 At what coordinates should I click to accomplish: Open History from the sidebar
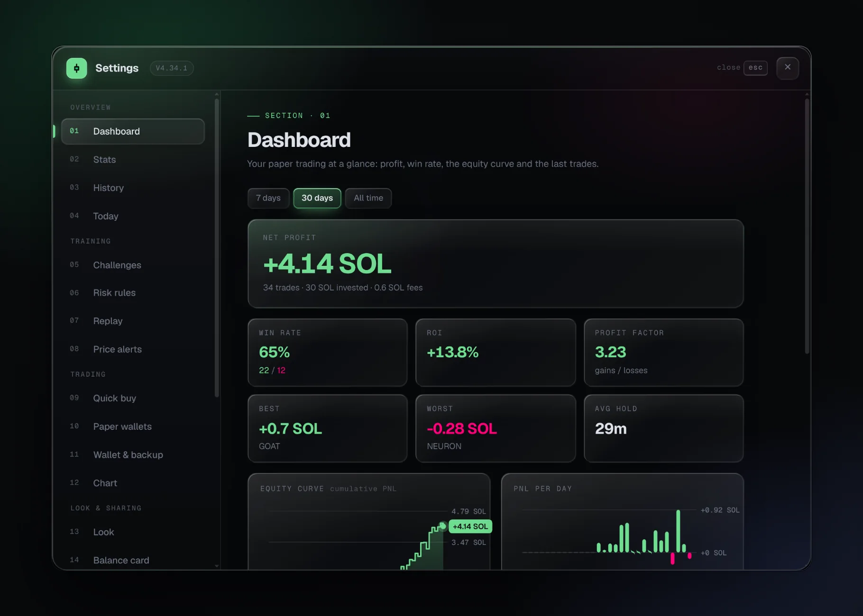point(133,188)
